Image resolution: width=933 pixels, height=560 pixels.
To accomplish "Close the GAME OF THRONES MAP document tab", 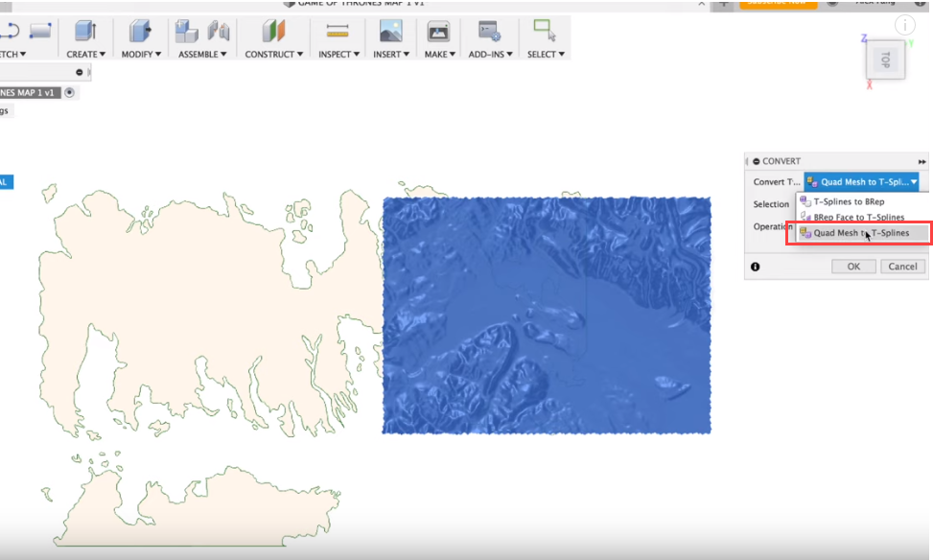I will tap(702, 4).
